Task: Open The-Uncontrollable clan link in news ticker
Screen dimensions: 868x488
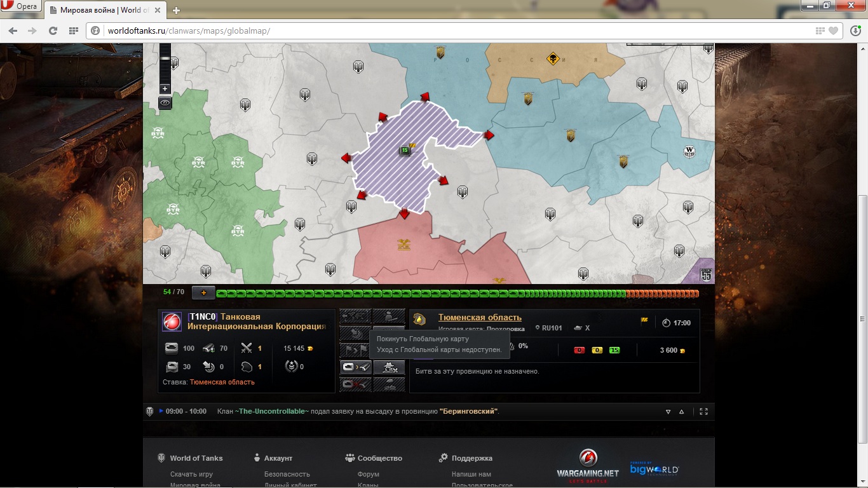Action: pos(272,412)
